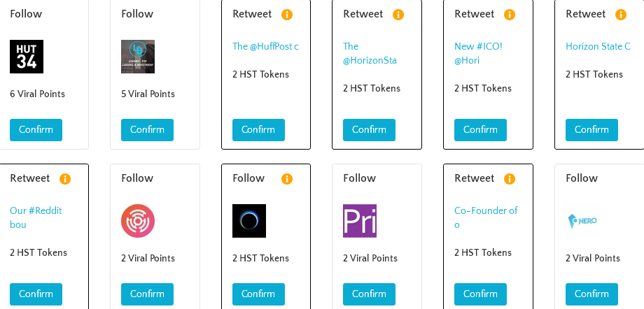This screenshot has height=309, width=644.
Task: Confirm the HUT 34 follow for 6 Viral Points
Action: tap(36, 130)
